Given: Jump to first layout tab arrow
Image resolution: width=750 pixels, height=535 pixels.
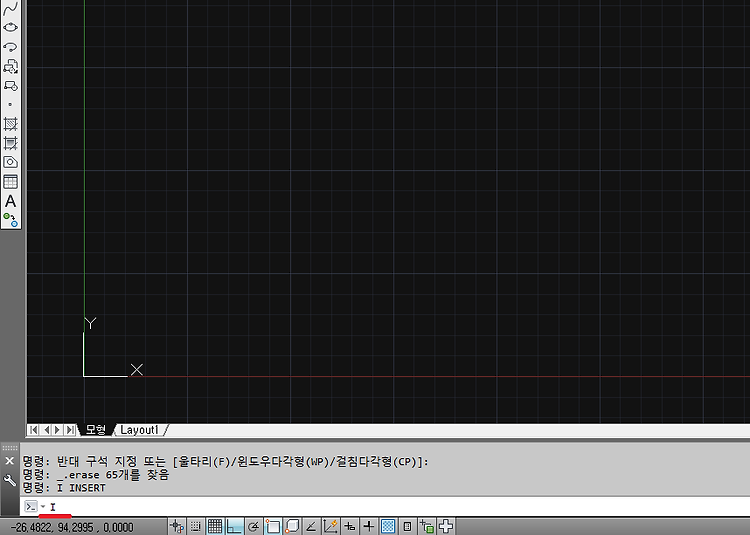Looking at the screenshot, I should 33,430.
